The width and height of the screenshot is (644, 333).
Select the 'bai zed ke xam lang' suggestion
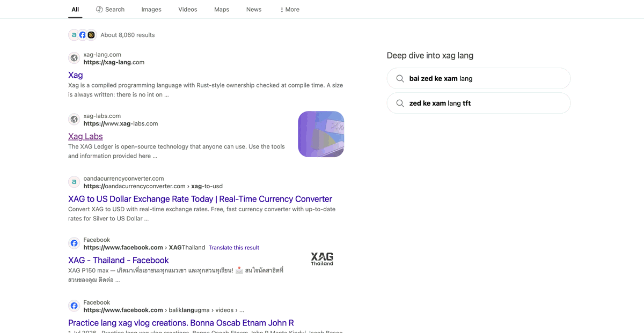(x=479, y=78)
